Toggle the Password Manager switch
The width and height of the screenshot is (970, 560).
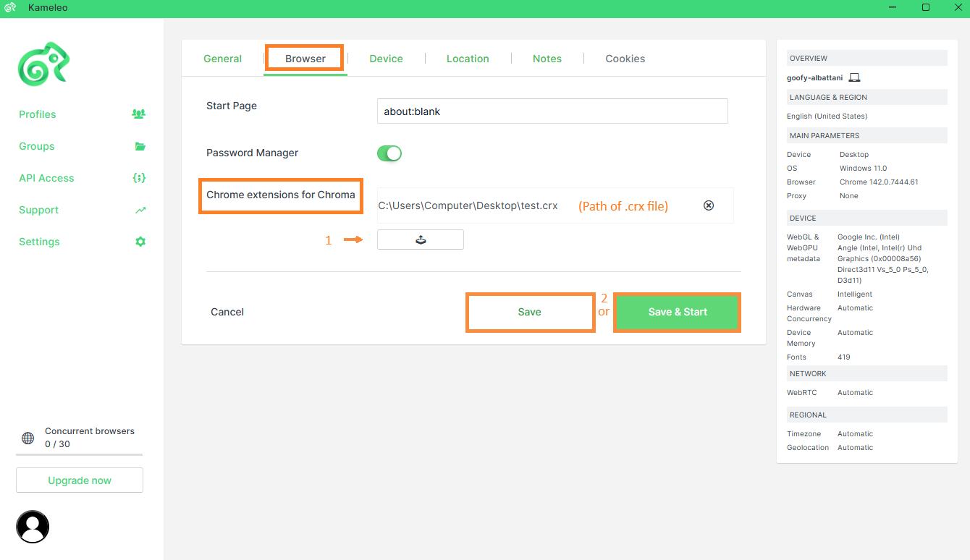tap(389, 153)
